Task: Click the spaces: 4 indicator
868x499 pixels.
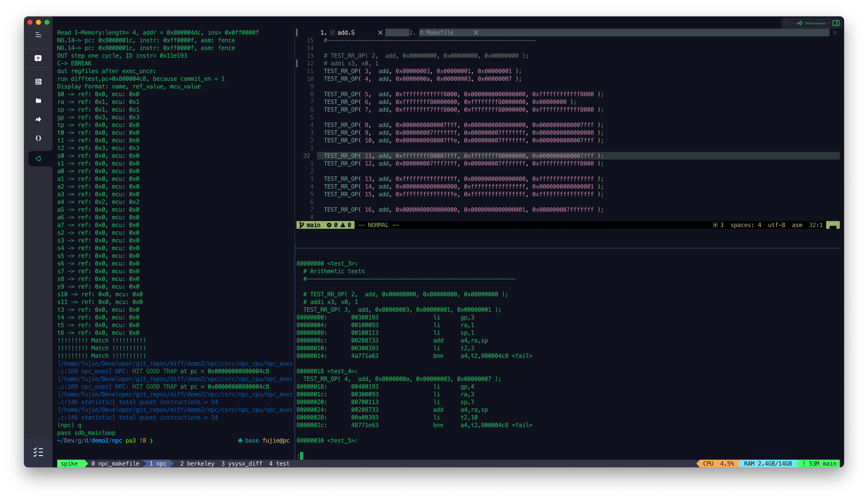Action: 745,225
